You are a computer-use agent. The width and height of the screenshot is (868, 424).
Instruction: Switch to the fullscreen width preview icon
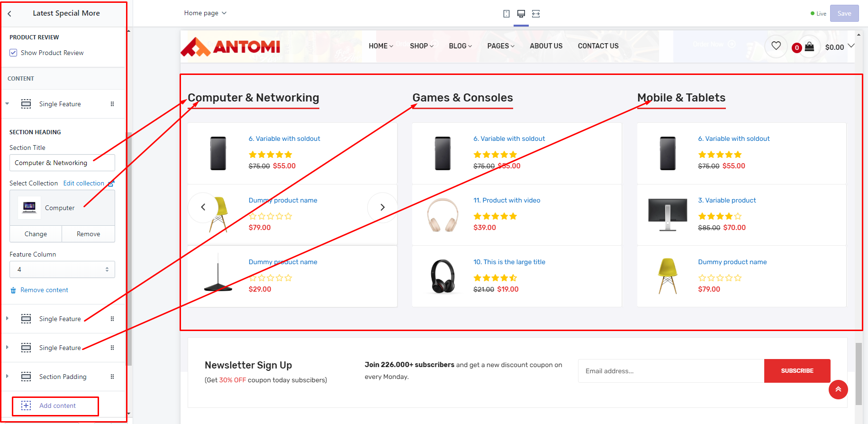point(536,14)
